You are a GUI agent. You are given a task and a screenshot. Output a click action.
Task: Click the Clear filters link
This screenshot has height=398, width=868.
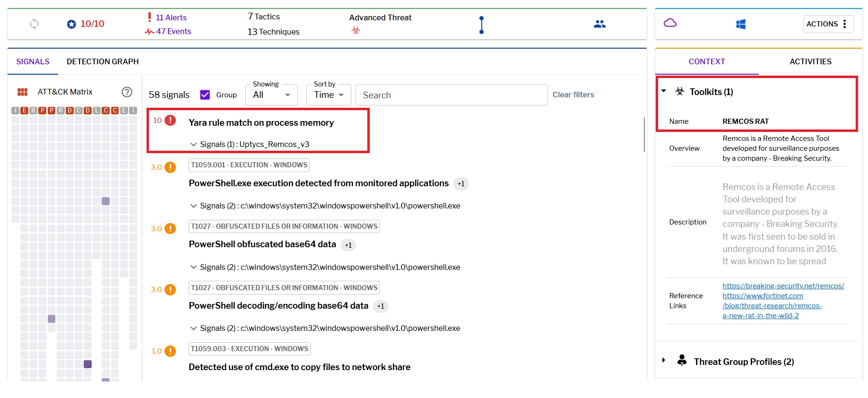(573, 95)
